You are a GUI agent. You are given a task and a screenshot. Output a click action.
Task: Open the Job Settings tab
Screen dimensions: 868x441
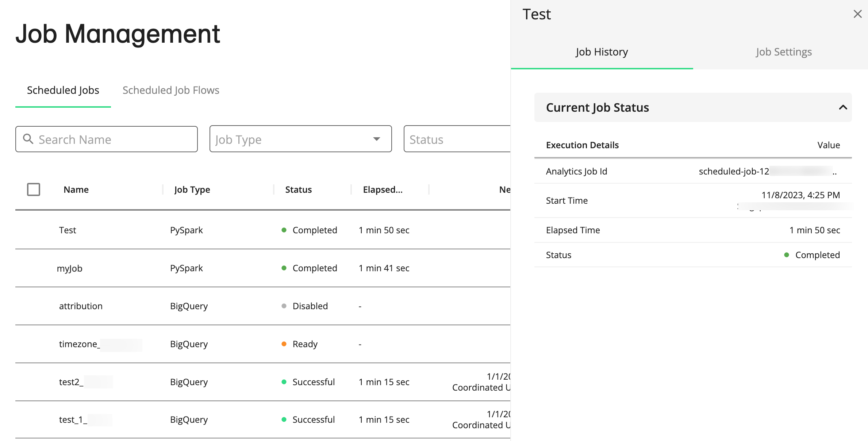tap(784, 52)
